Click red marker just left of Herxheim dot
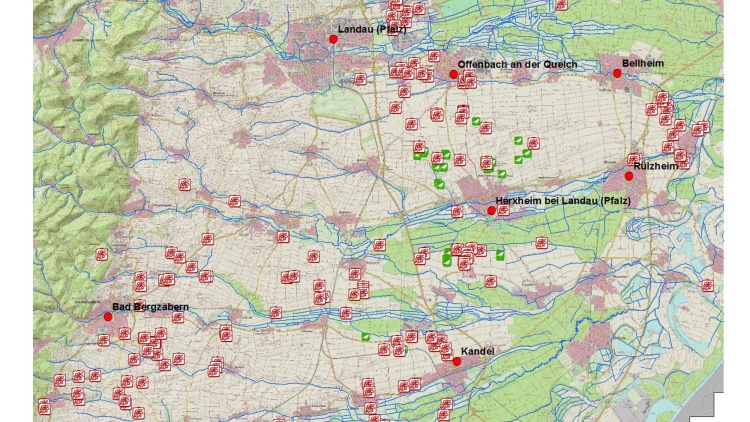Viewport: 750px width, 422px height. click(457, 211)
